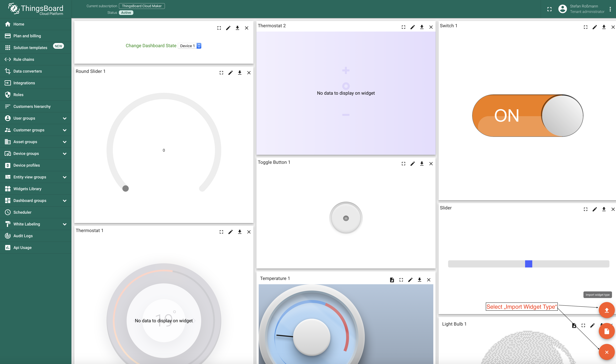Screen dimensions: 616x364
Task: Open the Solution templates page
Action: click(30, 48)
